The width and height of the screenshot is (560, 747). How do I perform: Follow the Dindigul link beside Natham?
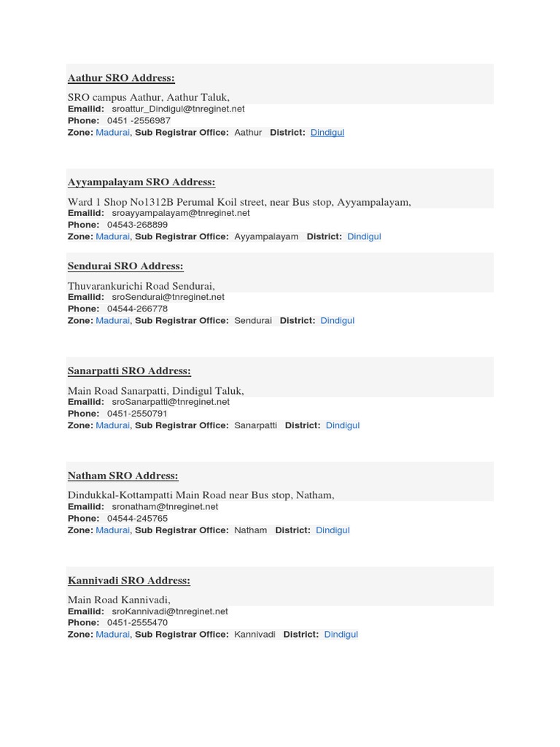pyautogui.click(x=332, y=530)
